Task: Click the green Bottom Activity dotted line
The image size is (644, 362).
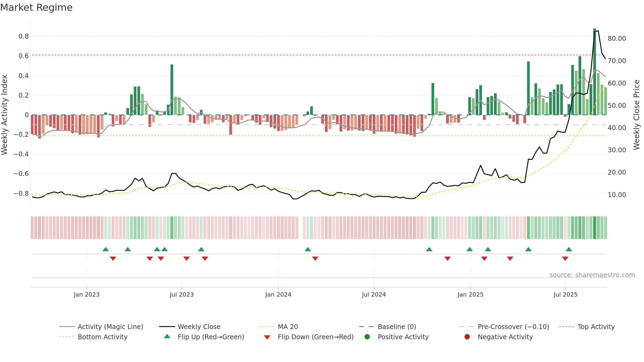Action: click(319, 136)
